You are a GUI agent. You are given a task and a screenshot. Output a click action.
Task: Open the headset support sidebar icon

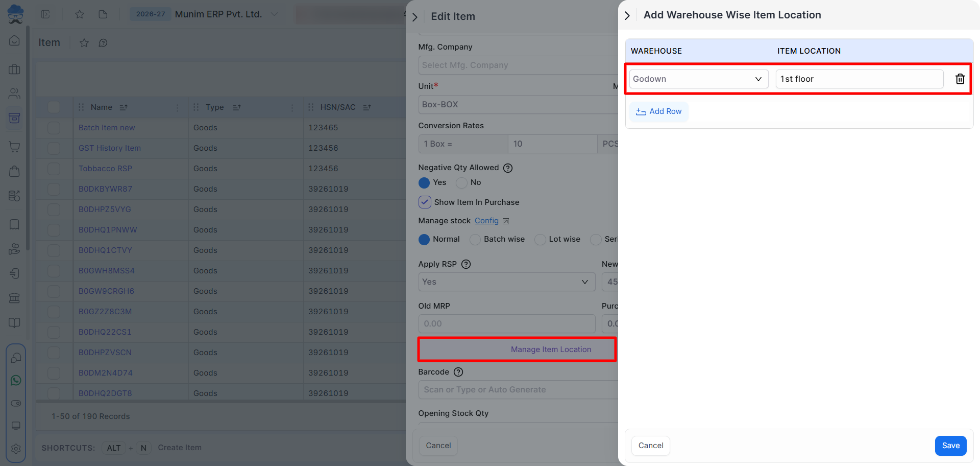click(16, 358)
